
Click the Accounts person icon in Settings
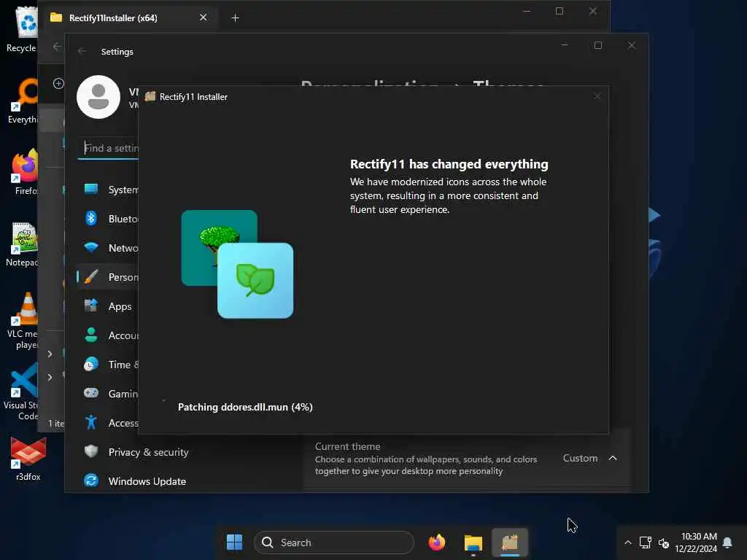(x=91, y=335)
